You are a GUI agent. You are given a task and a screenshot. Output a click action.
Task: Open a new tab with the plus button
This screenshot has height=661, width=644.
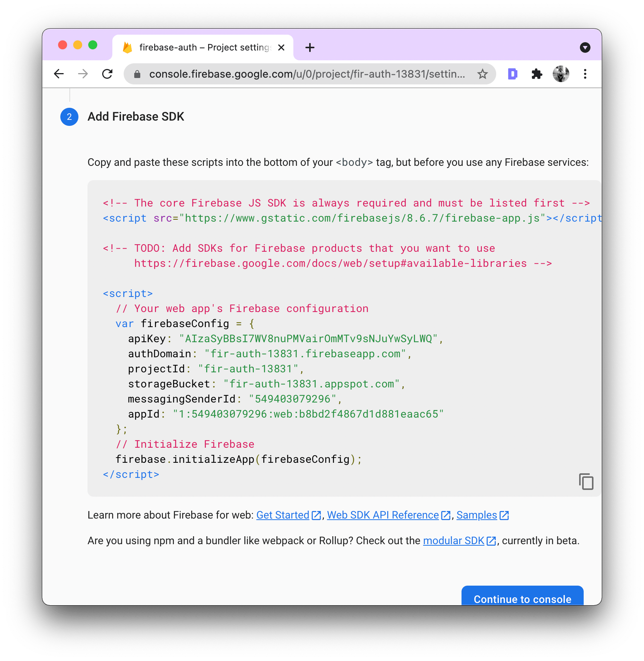(310, 47)
